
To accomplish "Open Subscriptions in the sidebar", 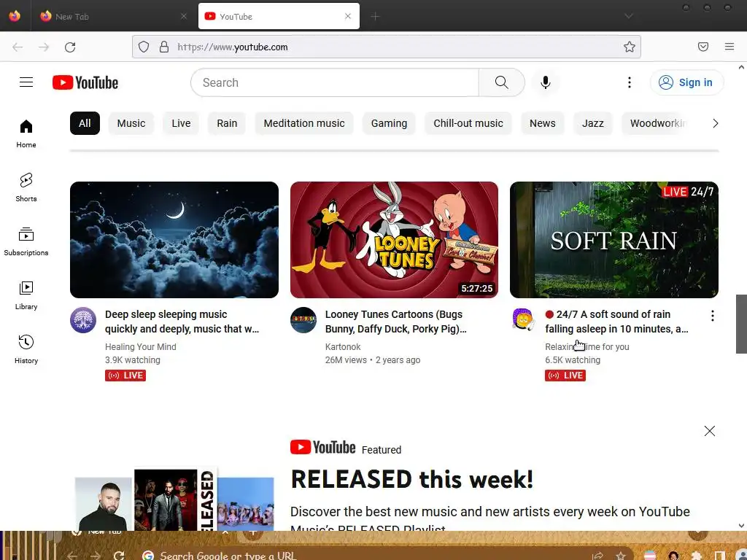I will coord(26,242).
